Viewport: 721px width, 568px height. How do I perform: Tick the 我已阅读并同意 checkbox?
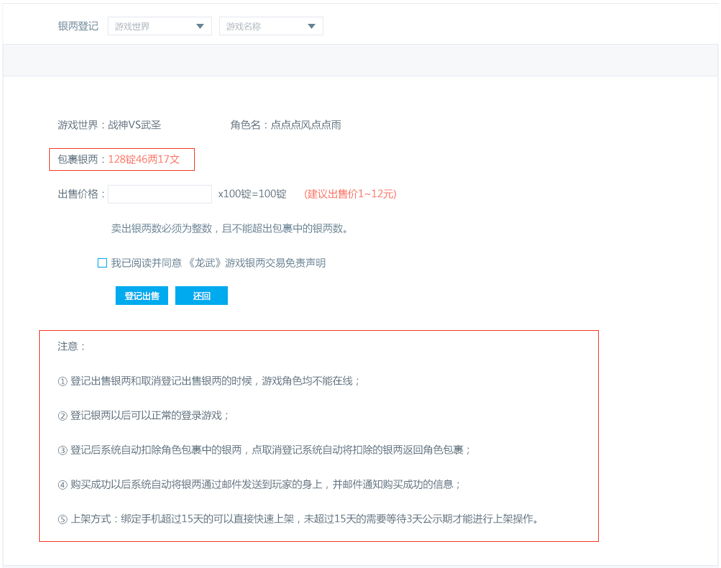pyautogui.click(x=102, y=263)
